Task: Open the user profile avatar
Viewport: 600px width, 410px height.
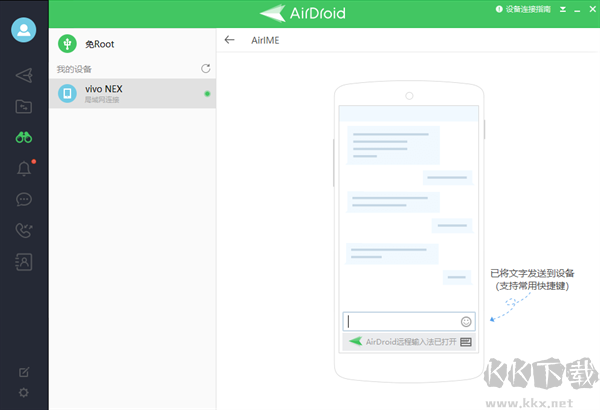Action: 24,30
